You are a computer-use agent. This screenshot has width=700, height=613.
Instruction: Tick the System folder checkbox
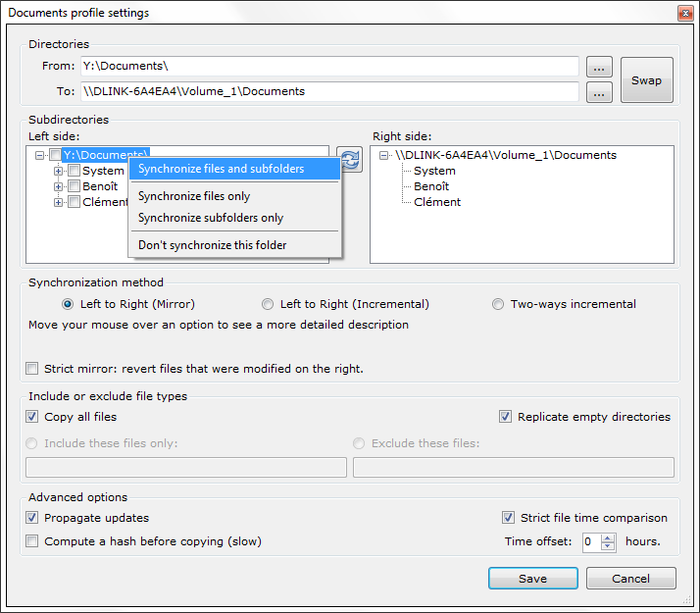(x=74, y=171)
